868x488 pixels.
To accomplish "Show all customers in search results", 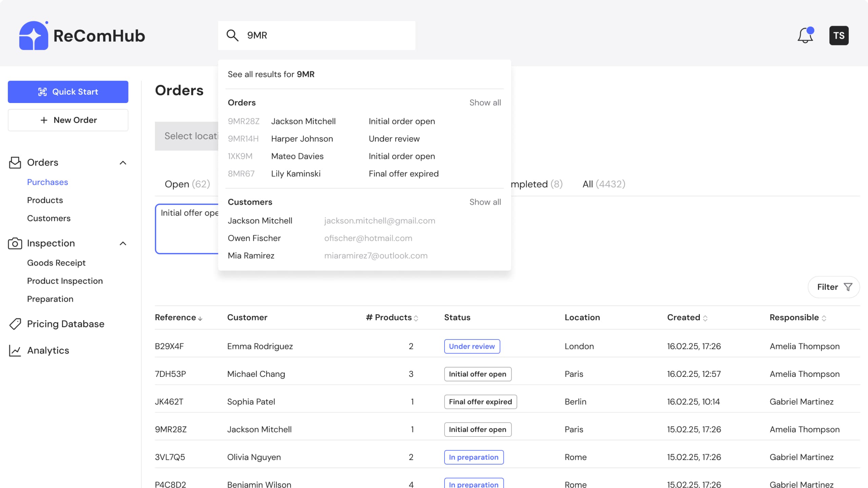I will pos(485,202).
